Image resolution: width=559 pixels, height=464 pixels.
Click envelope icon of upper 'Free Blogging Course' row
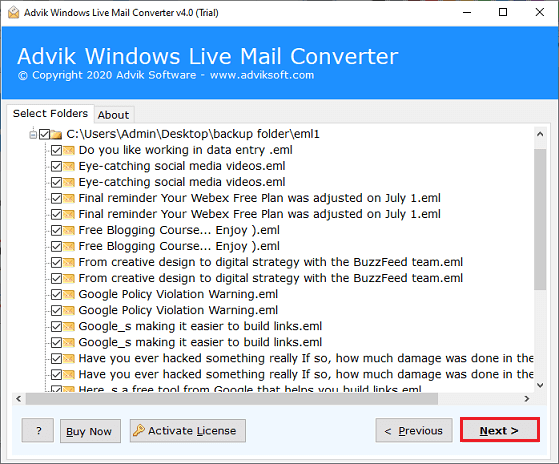click(x=69, y=231)
